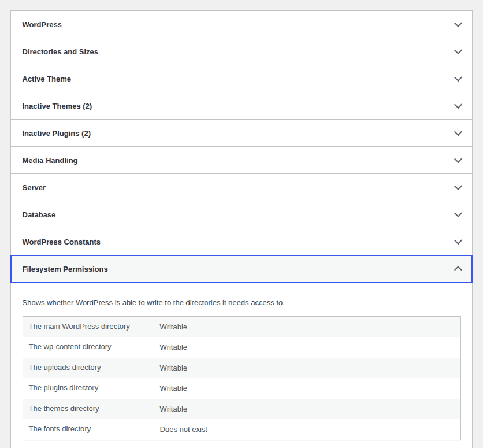Expand Inactive Plugins (2) chevron
483x448 pixels.
click(x=458, y=133)
